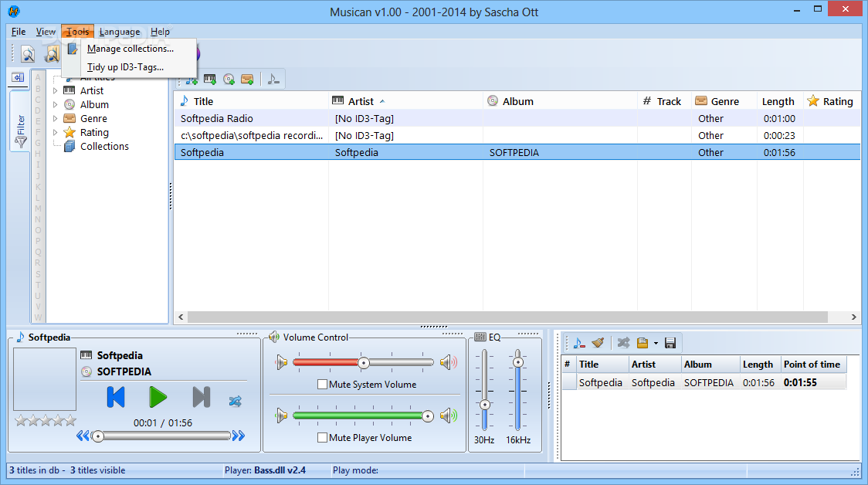Select the c:\softpedia\softpedia recordi... row

click(517, 135)
